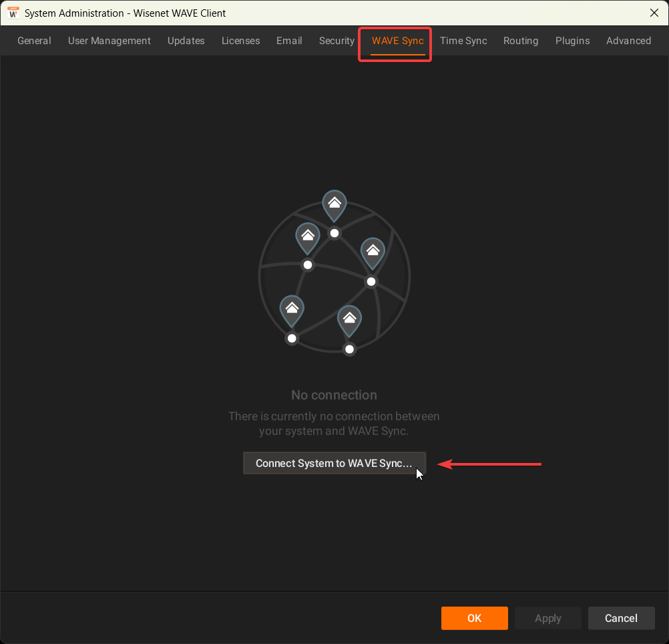This screenshot has width=669, height=644.
Task: Select the WAVE Sync tab
Action: pos(398,41)
